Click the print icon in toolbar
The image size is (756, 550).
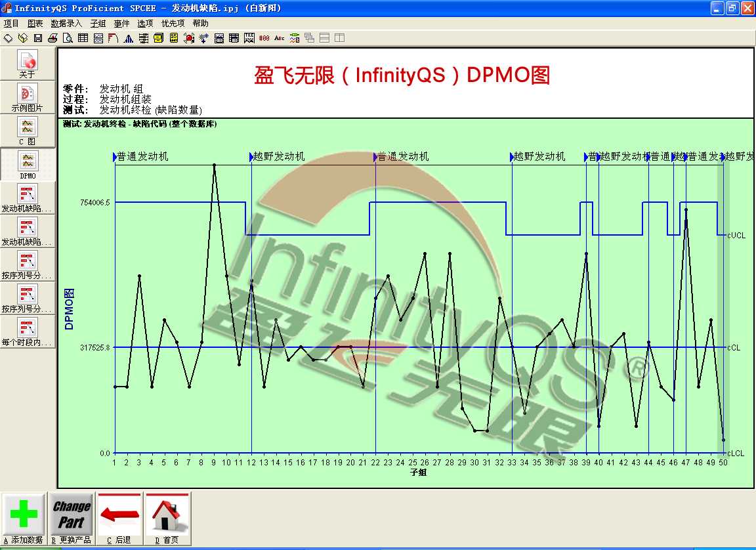[x=52, y=38]
